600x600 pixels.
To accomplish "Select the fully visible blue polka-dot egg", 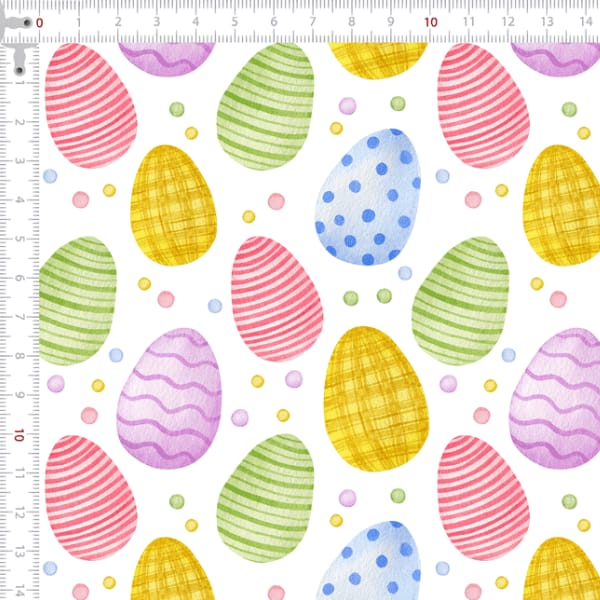I will click(x=368, y=197).
